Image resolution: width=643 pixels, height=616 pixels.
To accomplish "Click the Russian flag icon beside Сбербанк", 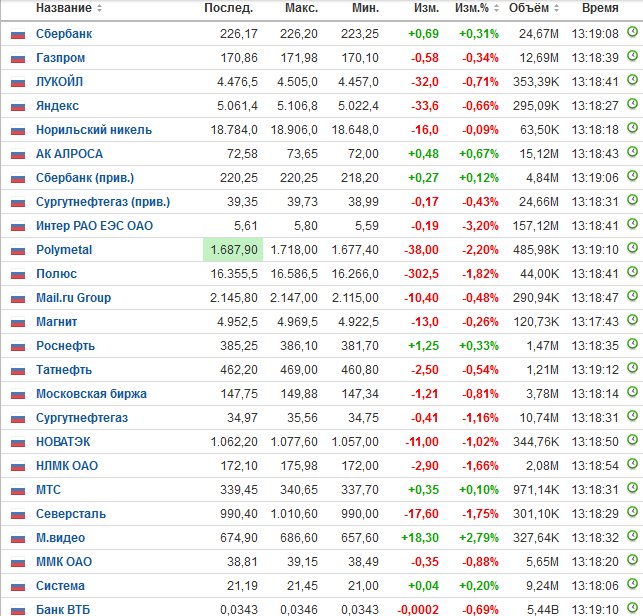I will [18, 34].
